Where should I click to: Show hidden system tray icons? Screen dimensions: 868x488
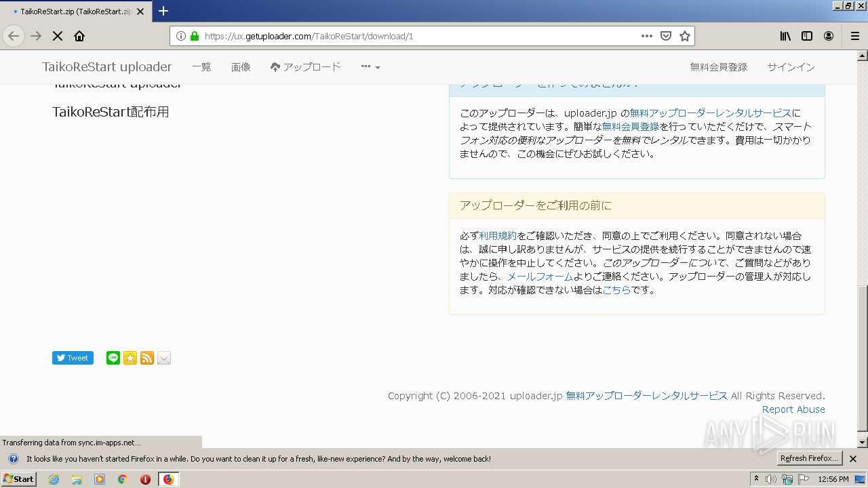757,479
